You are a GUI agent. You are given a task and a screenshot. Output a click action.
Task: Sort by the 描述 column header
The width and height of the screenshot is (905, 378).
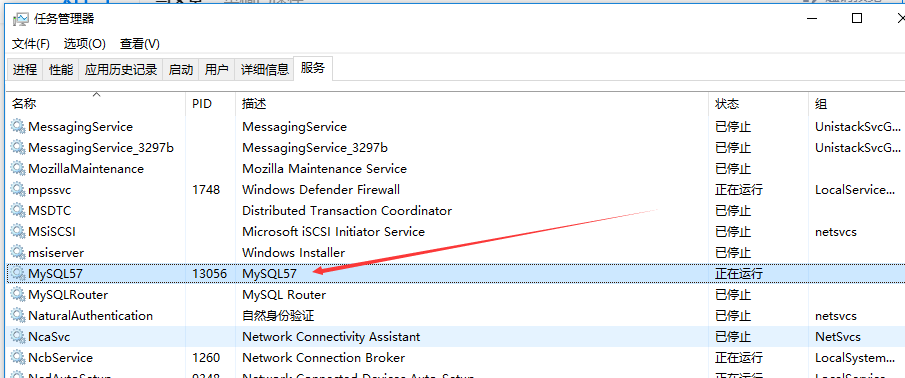click(x=472, y=104)
